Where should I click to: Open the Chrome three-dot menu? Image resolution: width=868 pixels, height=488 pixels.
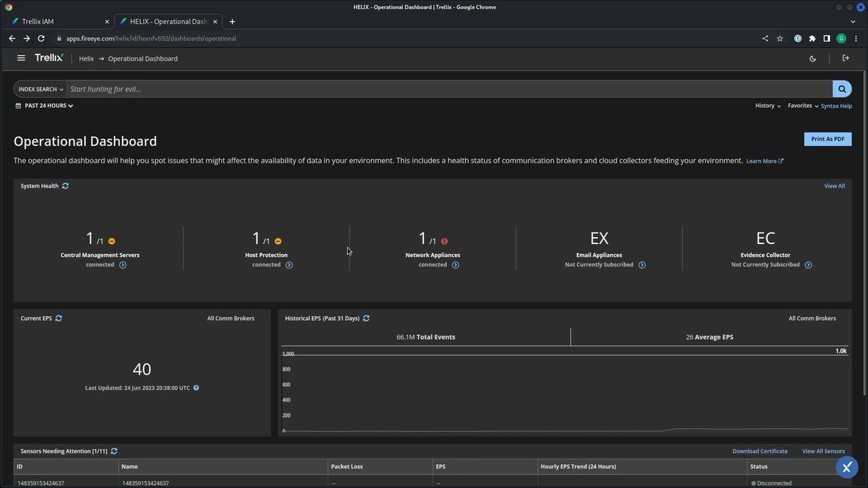tap(856, 39)
